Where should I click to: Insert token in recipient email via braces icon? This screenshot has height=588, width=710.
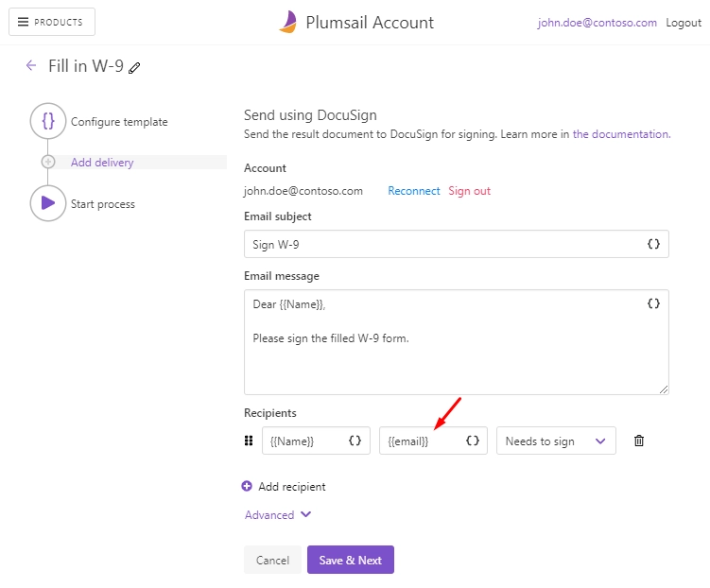pyautogui.click(x=473, y=441)
